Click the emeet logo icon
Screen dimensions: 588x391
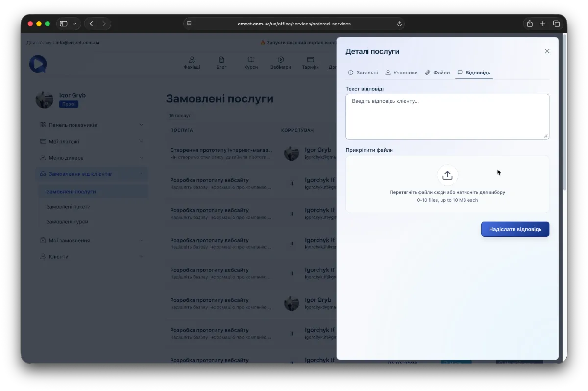38,64
